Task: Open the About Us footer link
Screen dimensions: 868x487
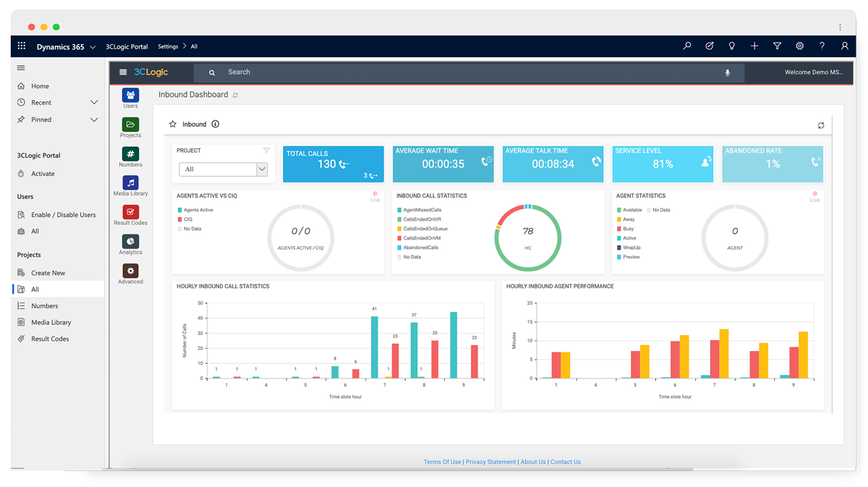Action: 533,462
